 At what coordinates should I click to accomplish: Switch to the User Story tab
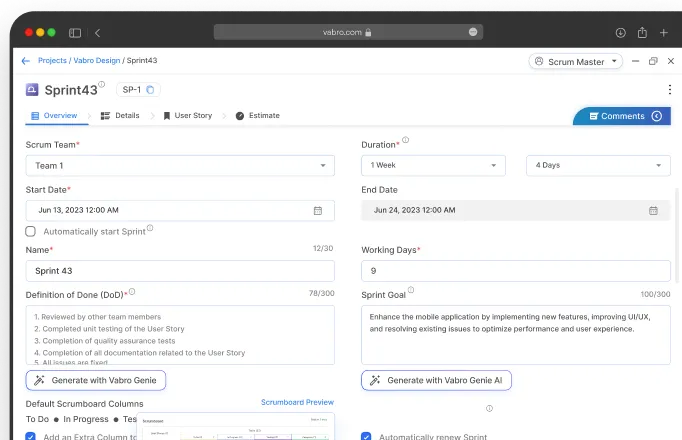click(188, 116)
